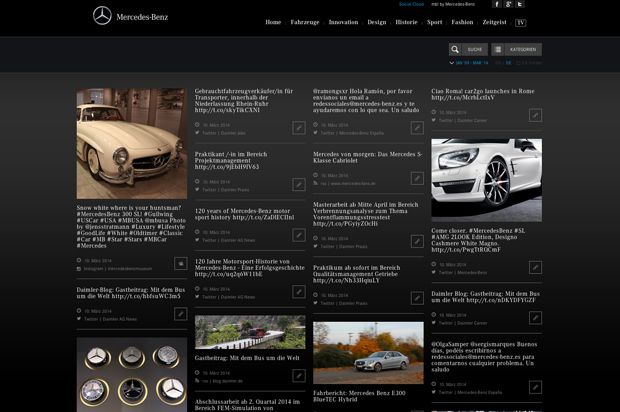Screen dimensions: 620x412
Task: Click the pencil icon on the Praktikant Projektmanagement post
Action: [299, 185]
